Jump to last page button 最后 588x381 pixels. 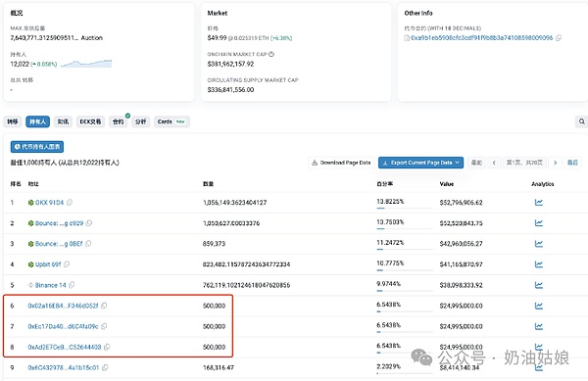(572, 163)
